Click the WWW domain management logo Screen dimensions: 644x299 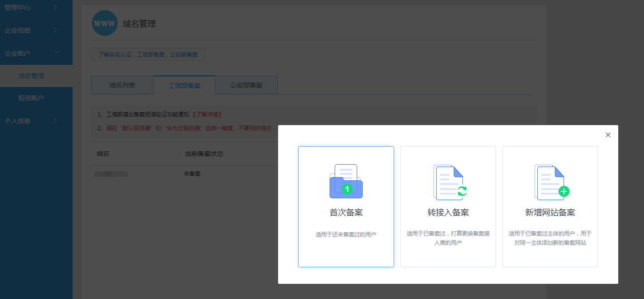tap(105, 23)
